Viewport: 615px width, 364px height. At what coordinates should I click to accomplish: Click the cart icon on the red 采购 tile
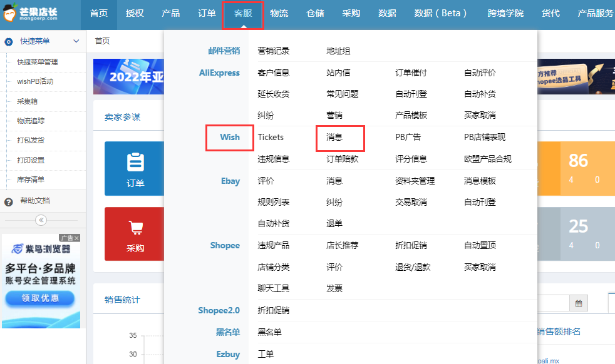(135, 227)
